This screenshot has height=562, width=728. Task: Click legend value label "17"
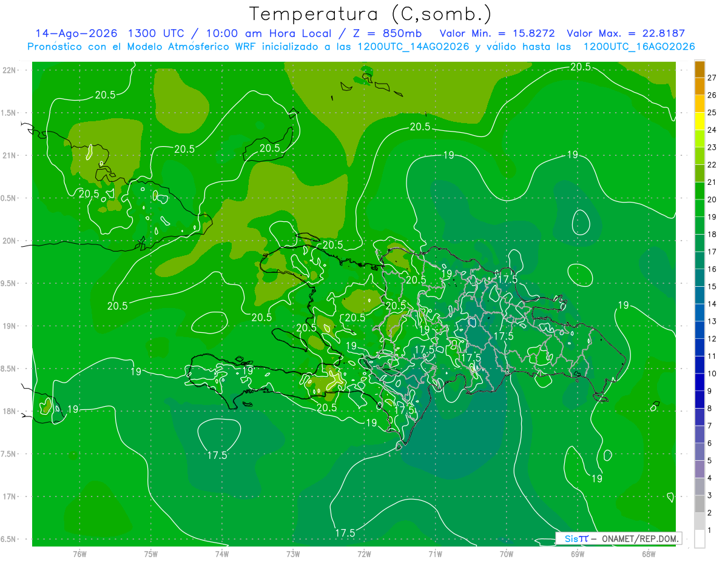[x=712, y=252]
